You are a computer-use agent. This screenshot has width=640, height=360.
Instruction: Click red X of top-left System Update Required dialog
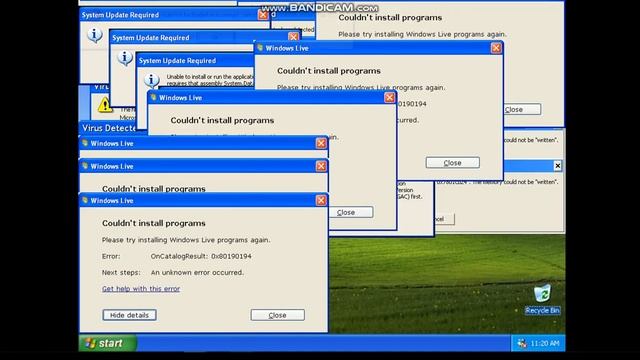(x=263, y=15)
